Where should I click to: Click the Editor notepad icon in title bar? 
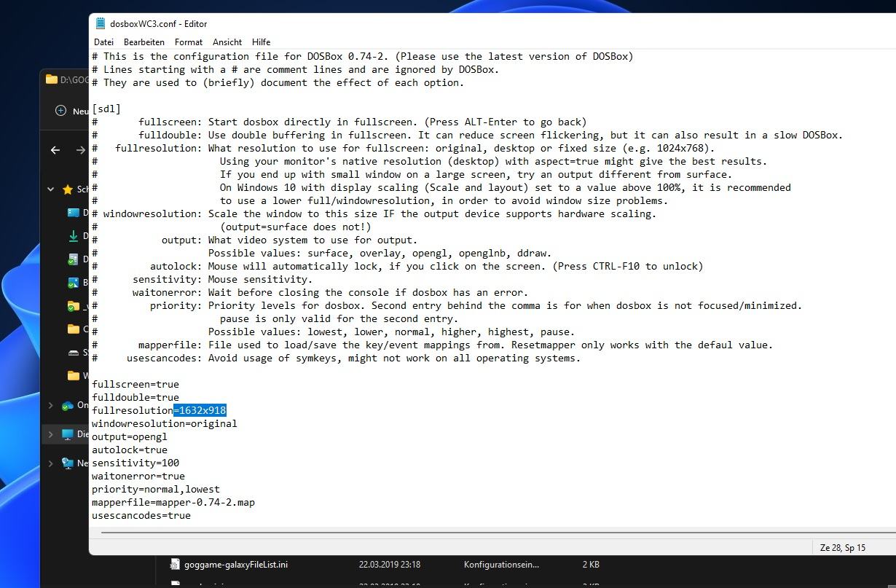(x=101, y=23)
